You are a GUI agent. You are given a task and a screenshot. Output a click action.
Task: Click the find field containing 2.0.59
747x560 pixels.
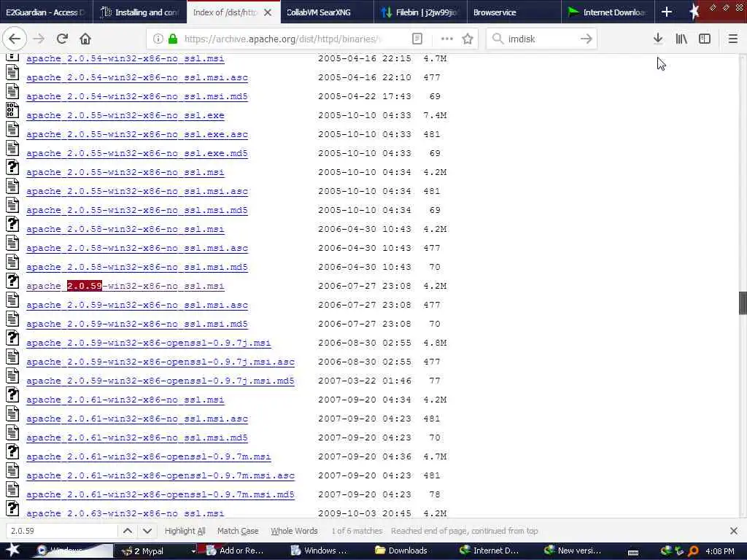pyautogui.click(x=62, y=531)
